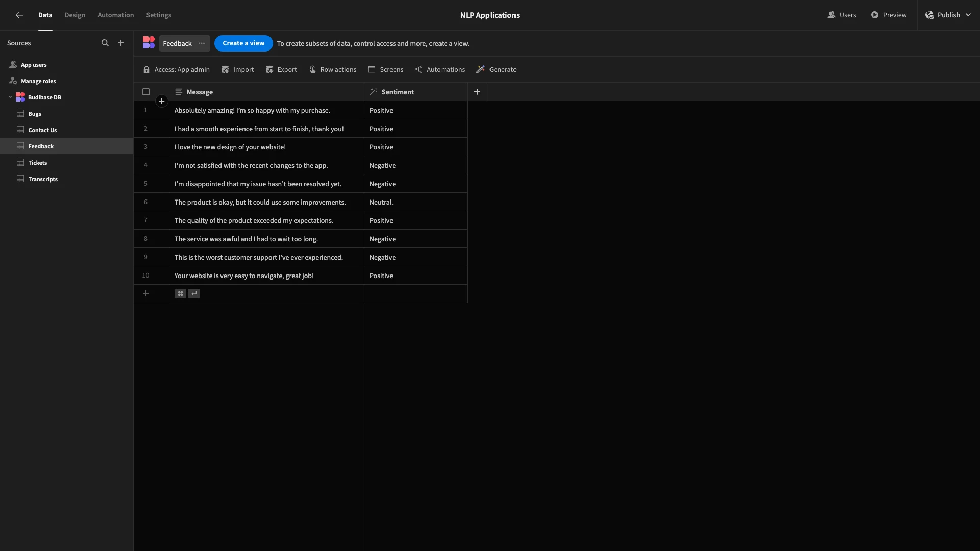Toggle the select-all rows checkbox
This screenshot has height=551, width=980.
[146, 92]
